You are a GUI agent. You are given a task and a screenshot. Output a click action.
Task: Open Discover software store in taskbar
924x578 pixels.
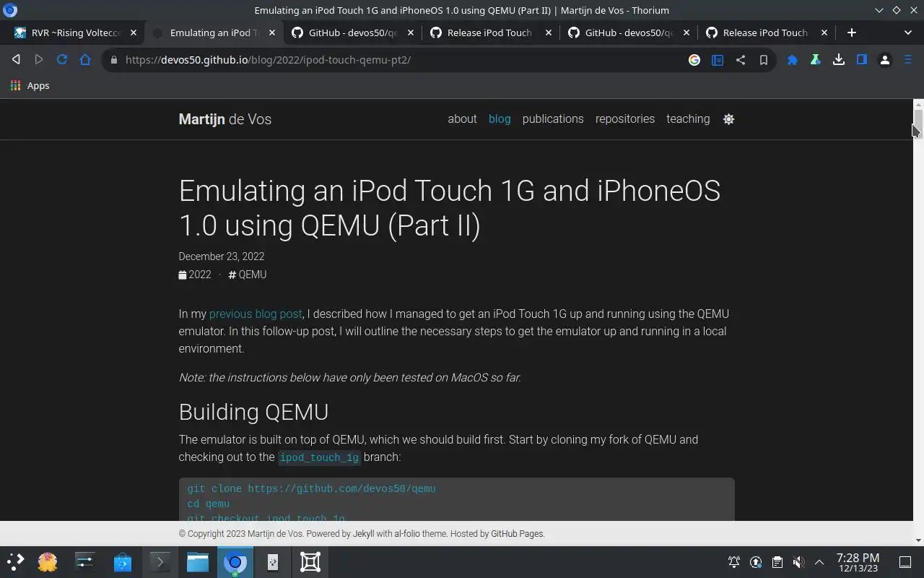click(x=123, y=562)
